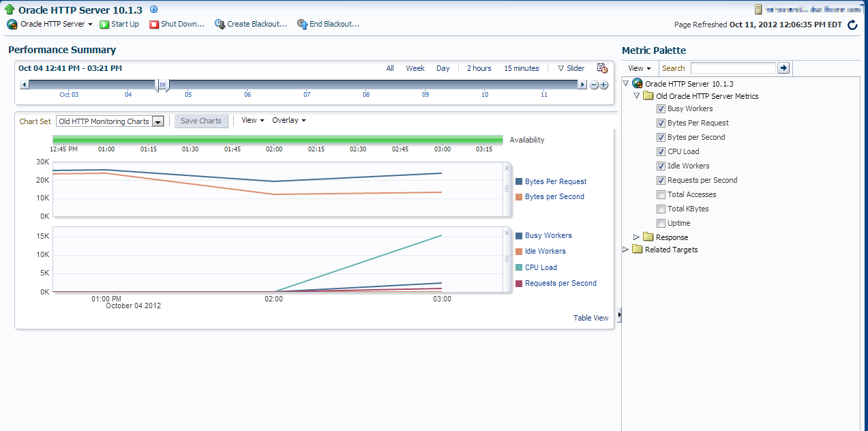Click the zoom in plus icon on slider
868x431 pixels.
pos(603,85)
